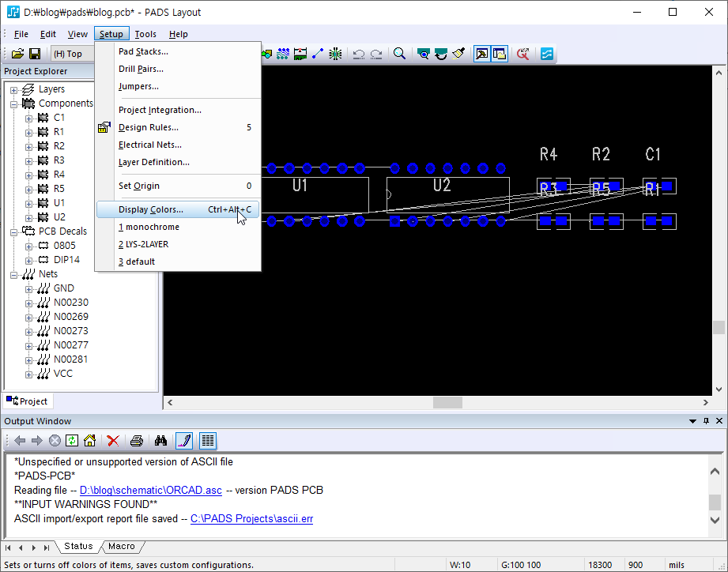The height and width of the screenshot is (572, 728).
Task: Click the Open file folder icon
Action: point(17,54)
